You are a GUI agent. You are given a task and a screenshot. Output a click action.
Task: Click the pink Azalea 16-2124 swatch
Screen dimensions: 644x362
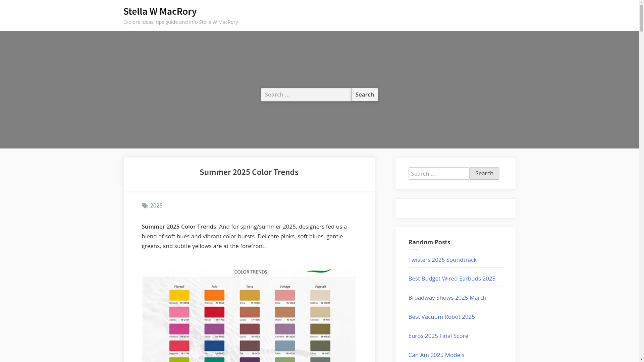tap(179, 312)
